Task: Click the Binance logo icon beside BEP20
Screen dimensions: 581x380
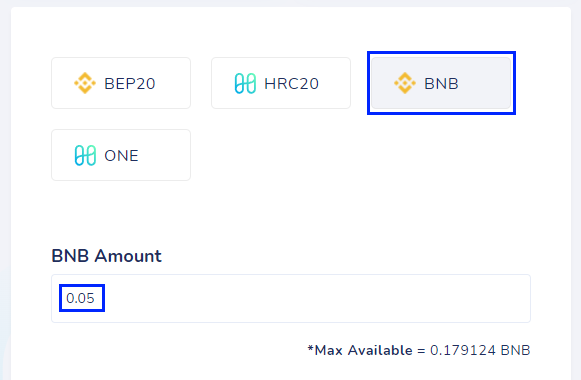Action: 85,83
